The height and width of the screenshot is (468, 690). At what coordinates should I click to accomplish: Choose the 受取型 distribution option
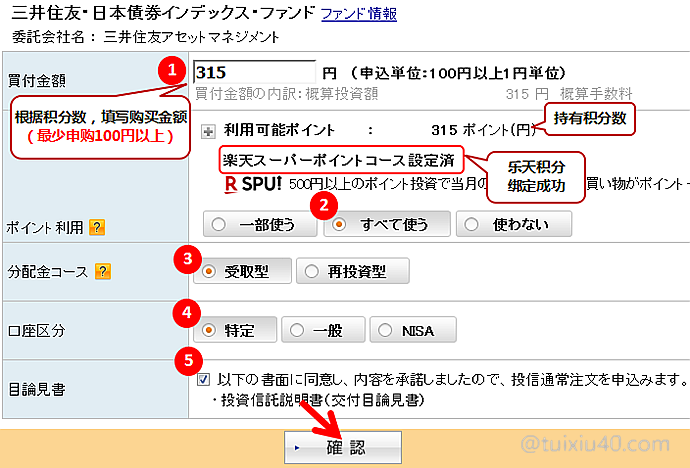coord(242,271)
